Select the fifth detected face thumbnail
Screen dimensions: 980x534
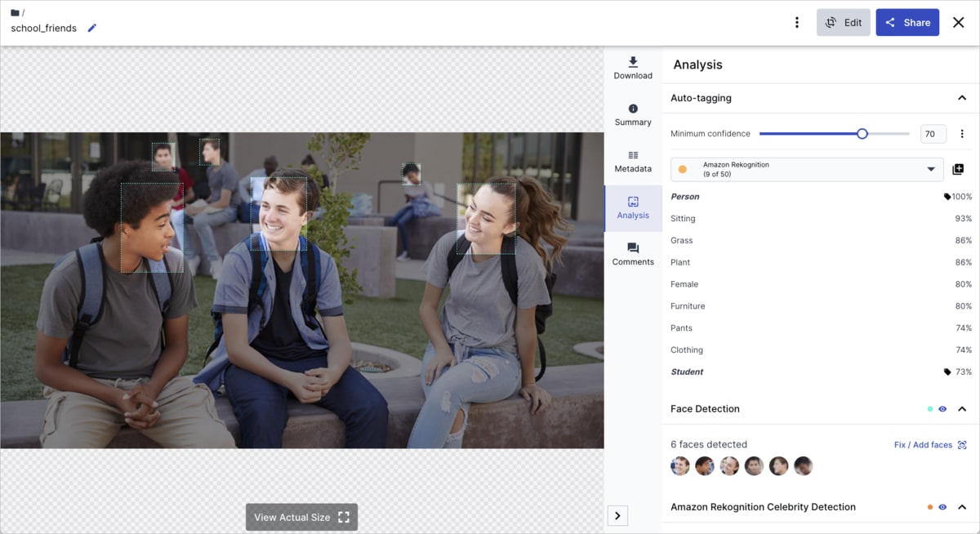click(778, 466)
